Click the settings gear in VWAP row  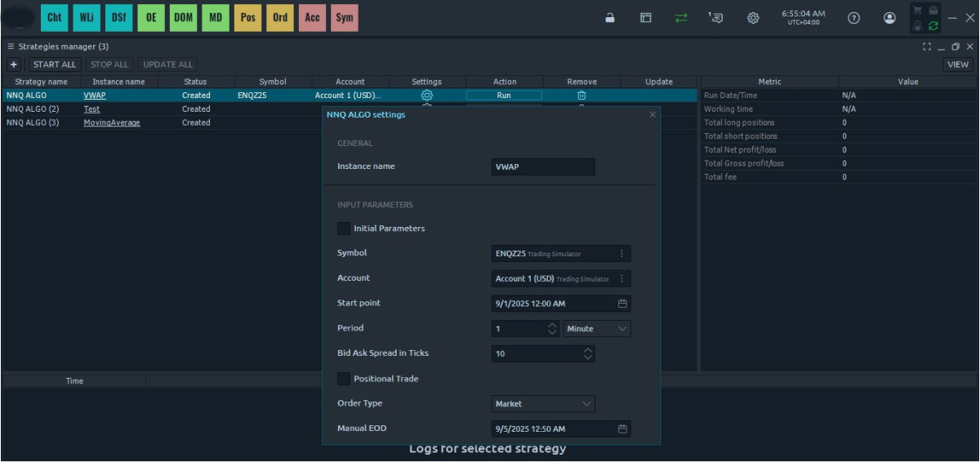click(426, 96)
